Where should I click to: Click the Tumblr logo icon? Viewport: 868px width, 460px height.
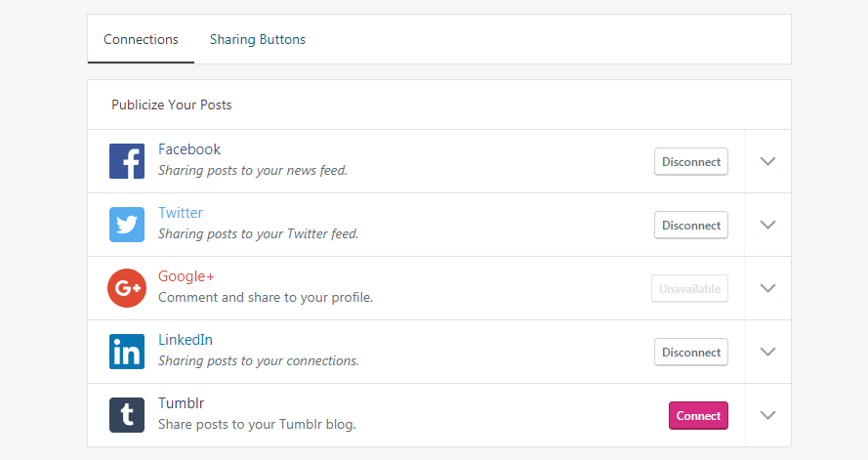coord(127,415)
